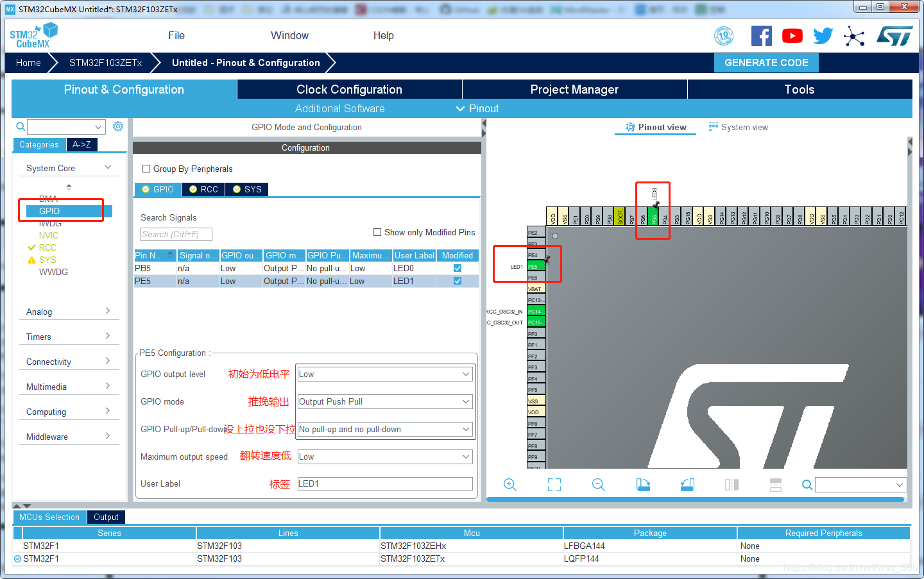
Task: Toggle Group By Peripherals checkbox
Action: 146,169
